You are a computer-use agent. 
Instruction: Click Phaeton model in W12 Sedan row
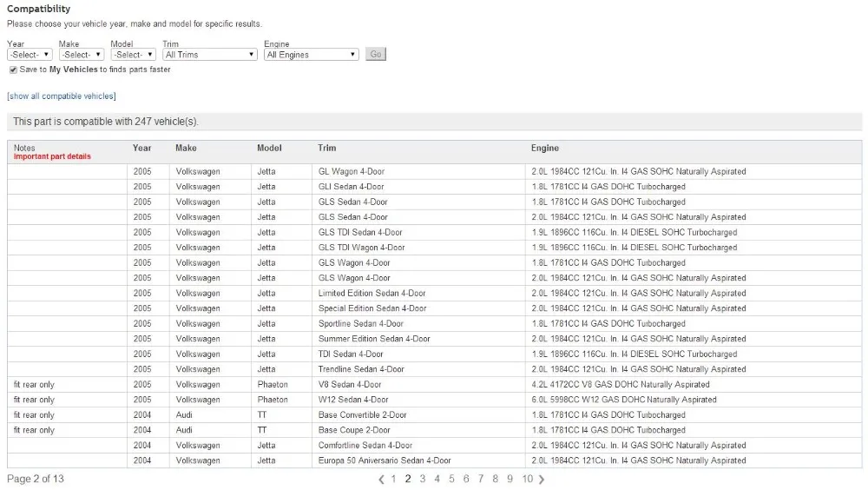pos(273,400)
